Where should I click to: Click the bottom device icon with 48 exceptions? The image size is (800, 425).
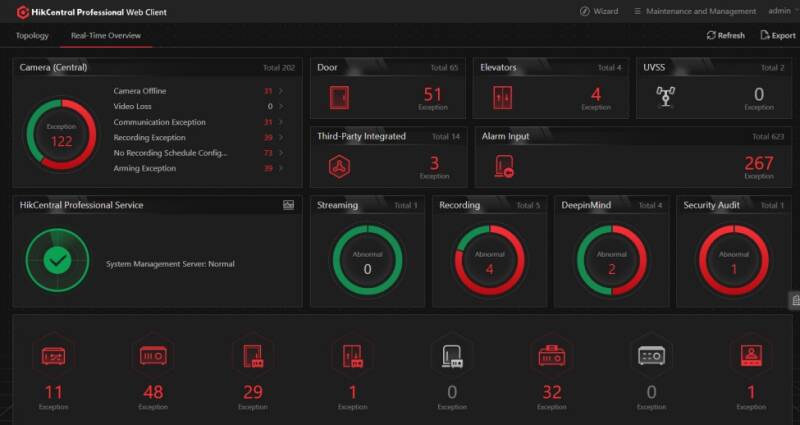[x=153, y=356]
